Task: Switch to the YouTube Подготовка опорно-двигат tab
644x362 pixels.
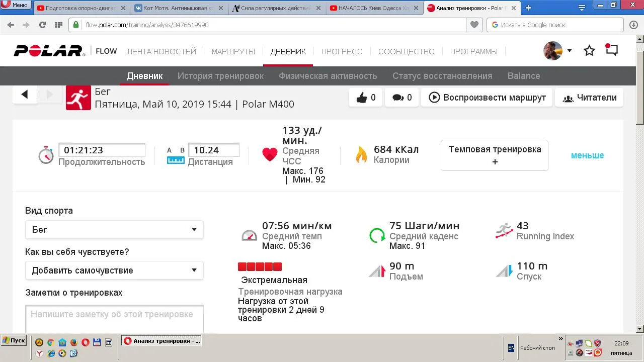Action: pos(82,8)
